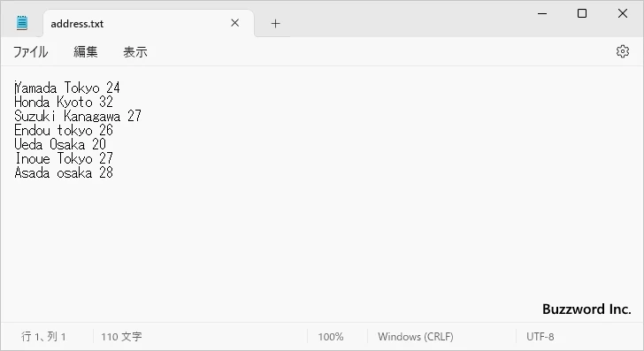This screenshot has height=351, width=644.
Task: Minimize the Notepad window
Action: pos(542,13)
